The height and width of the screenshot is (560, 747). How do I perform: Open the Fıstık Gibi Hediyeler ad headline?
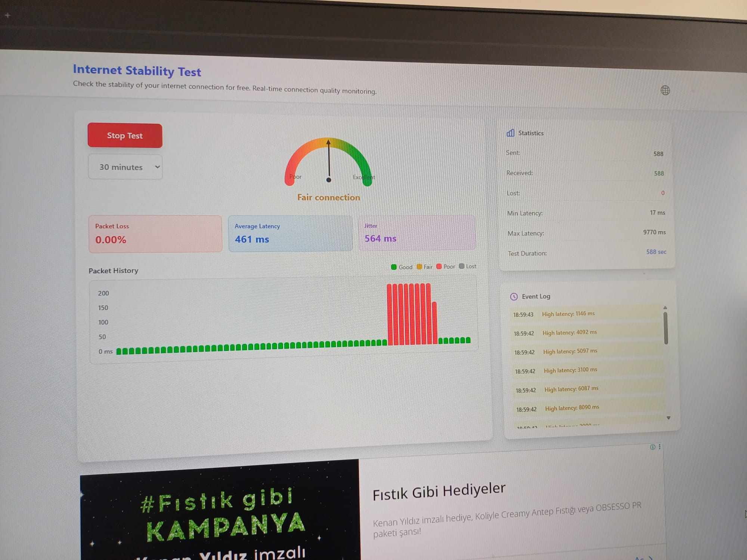pos(439,491)
